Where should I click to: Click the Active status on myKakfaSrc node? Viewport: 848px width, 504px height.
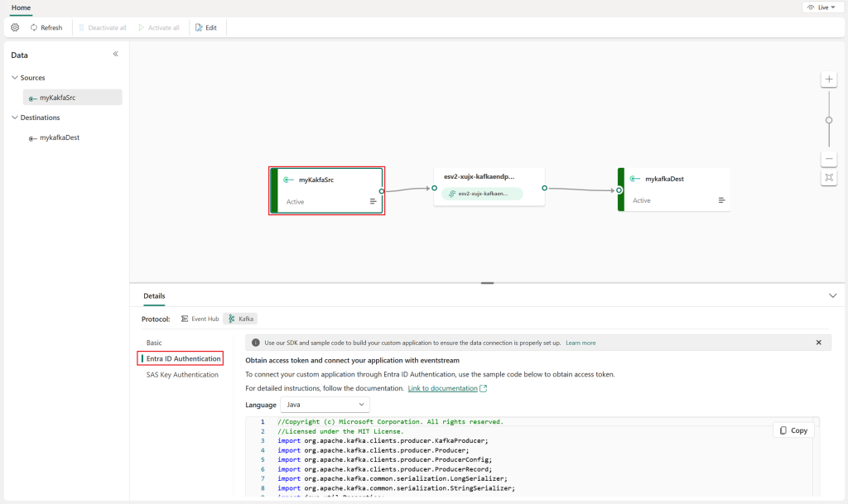(296, 202)
